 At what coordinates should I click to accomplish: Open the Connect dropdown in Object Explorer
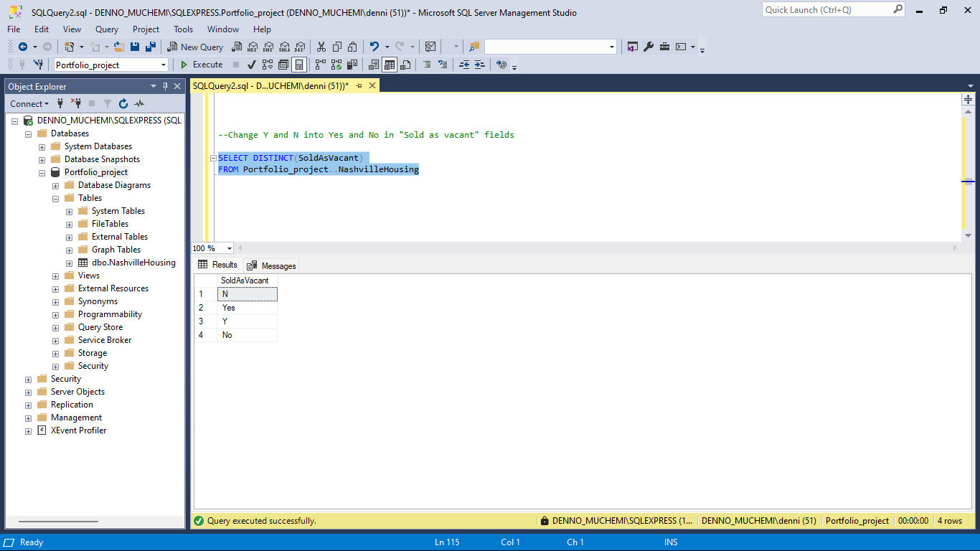[x=29, y=103]
